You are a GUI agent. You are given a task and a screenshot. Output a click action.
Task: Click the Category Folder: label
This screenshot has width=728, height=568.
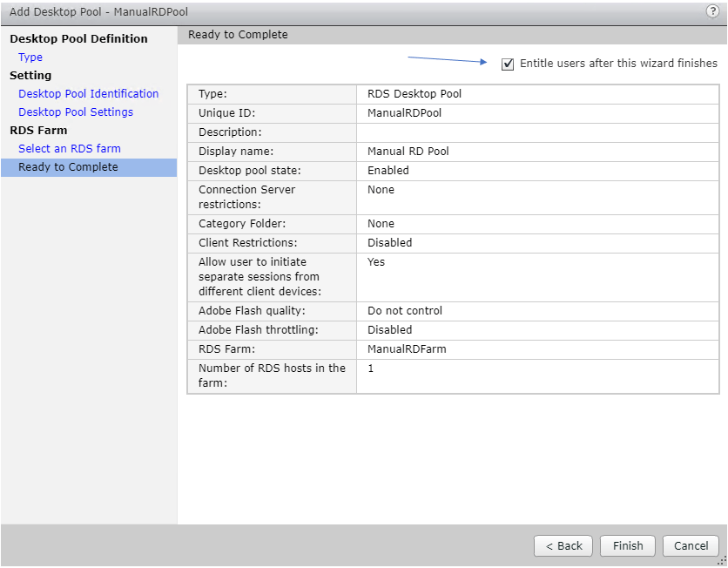(242, 223)
